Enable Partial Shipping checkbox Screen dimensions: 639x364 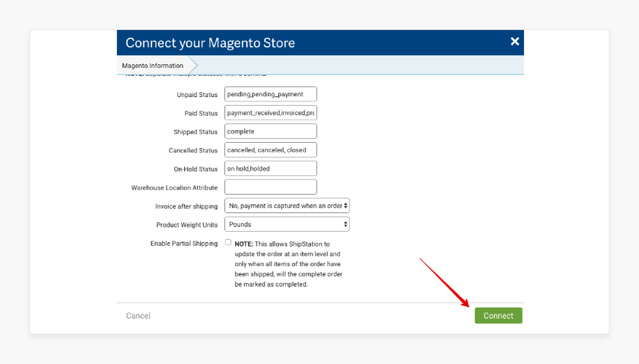tap(228, 242)
